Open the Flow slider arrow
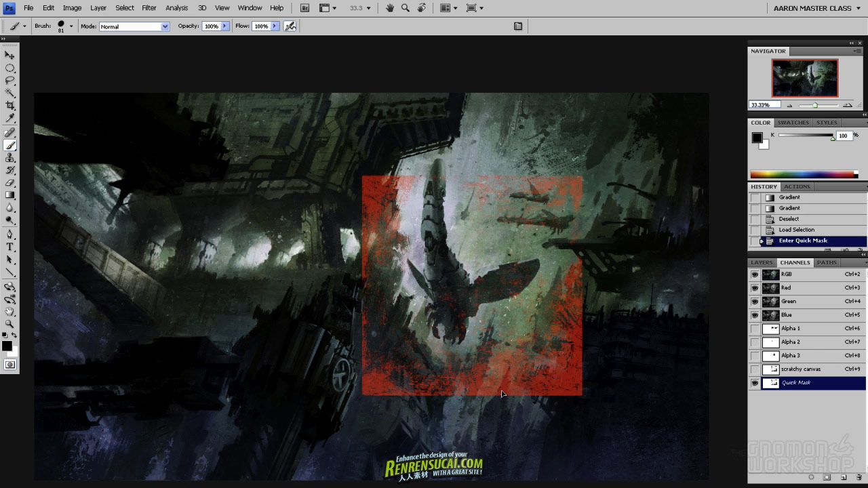The image size is (868, 488). click(x=275, y=26)
